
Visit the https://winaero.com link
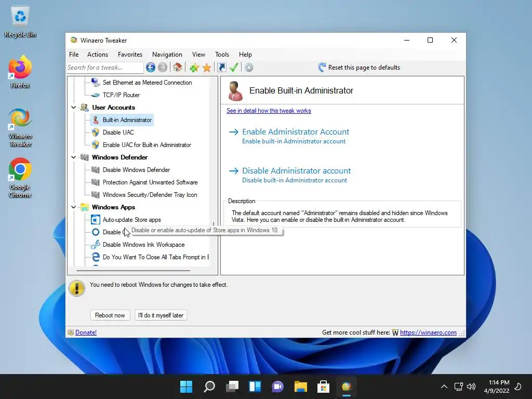click(428, 332)
